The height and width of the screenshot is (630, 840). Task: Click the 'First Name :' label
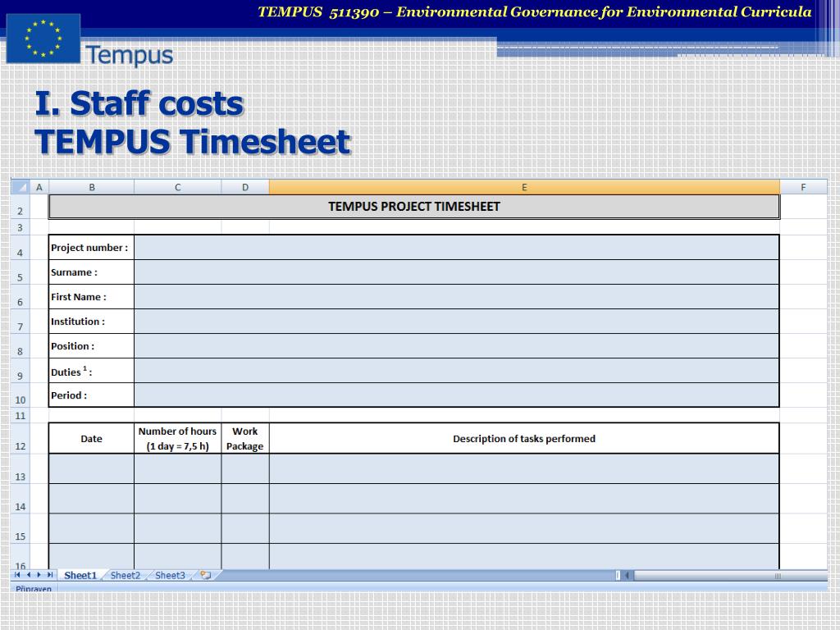(78, 297)
